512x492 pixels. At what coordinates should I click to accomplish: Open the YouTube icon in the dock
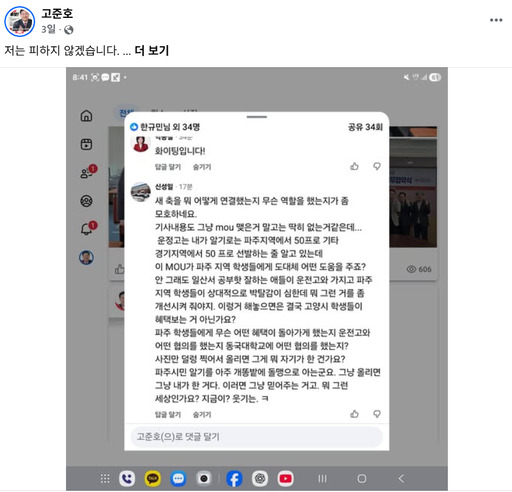point(285,479)
